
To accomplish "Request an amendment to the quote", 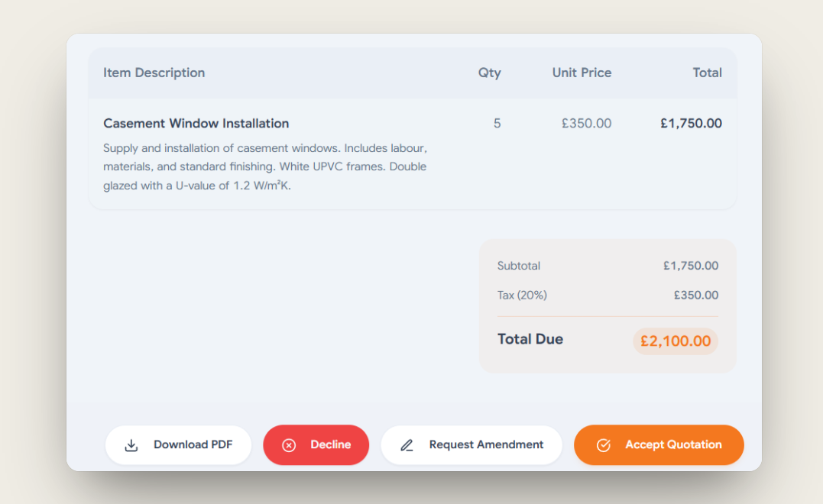I will 471,444.
